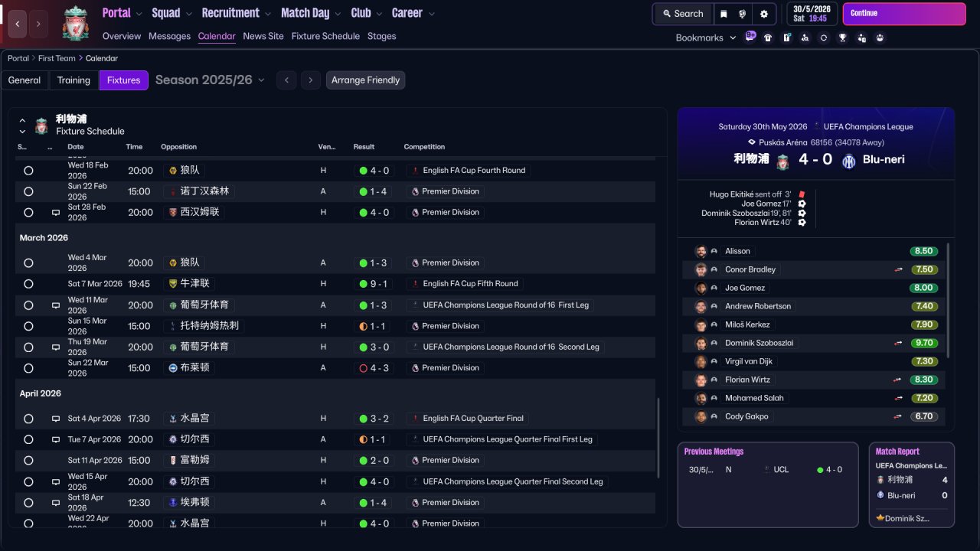
Task: Click the Arrange Friendly button
Action: point(365,80)
